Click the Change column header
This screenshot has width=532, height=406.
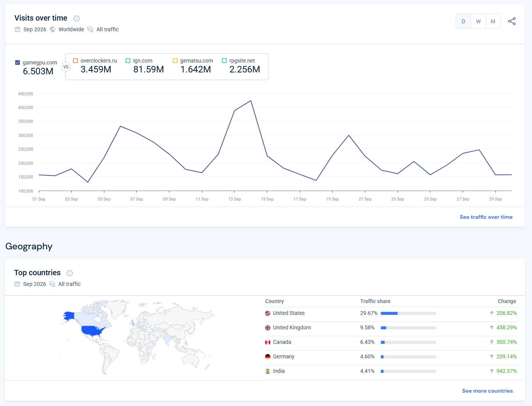click(x=507, y=301)
